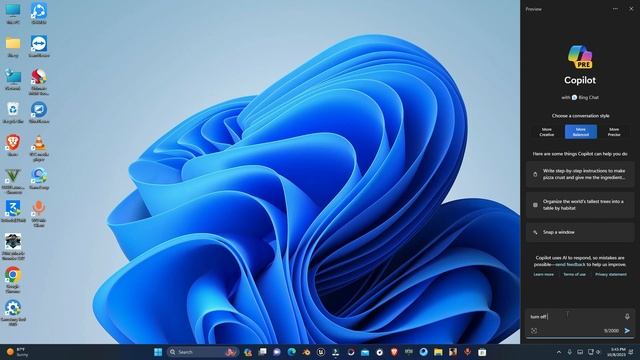Choose the Snap a window suggestion
This screenshot has height=360, width=640.
point(580,232)
